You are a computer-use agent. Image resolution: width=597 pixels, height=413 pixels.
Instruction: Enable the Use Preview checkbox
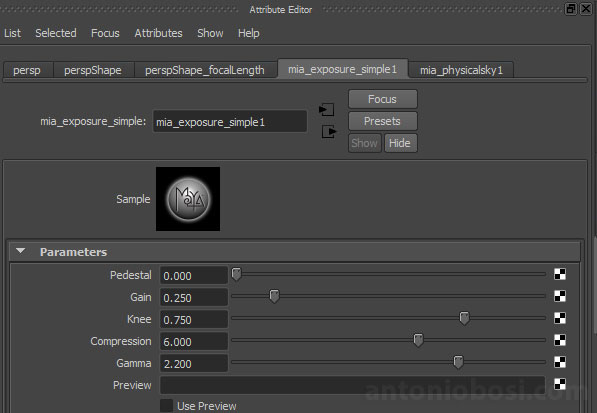pos(166,406)
